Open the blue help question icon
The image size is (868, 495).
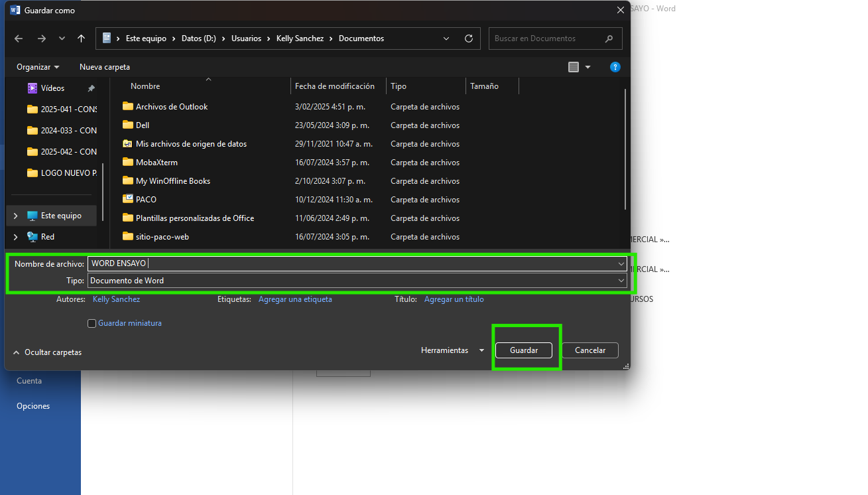pos(615,67)
